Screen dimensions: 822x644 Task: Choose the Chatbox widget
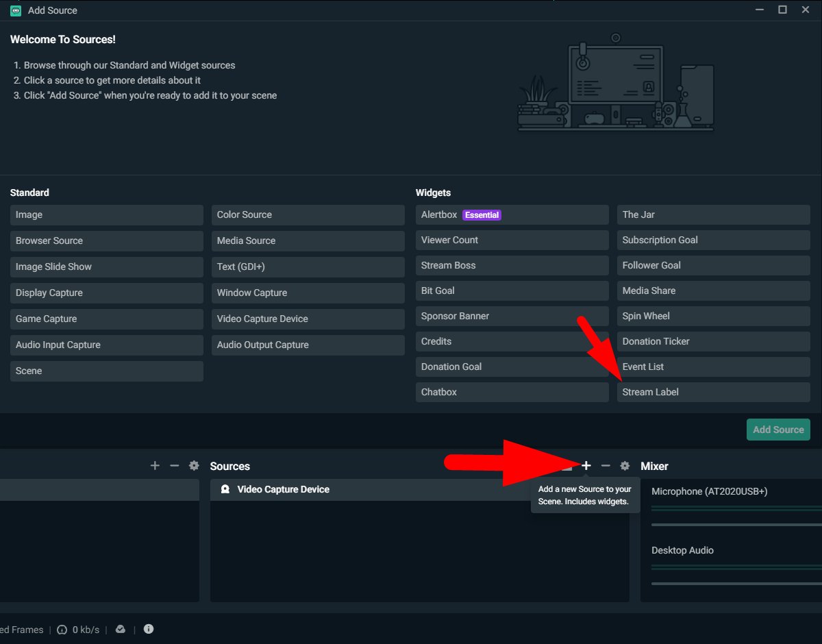click(512, 392)
